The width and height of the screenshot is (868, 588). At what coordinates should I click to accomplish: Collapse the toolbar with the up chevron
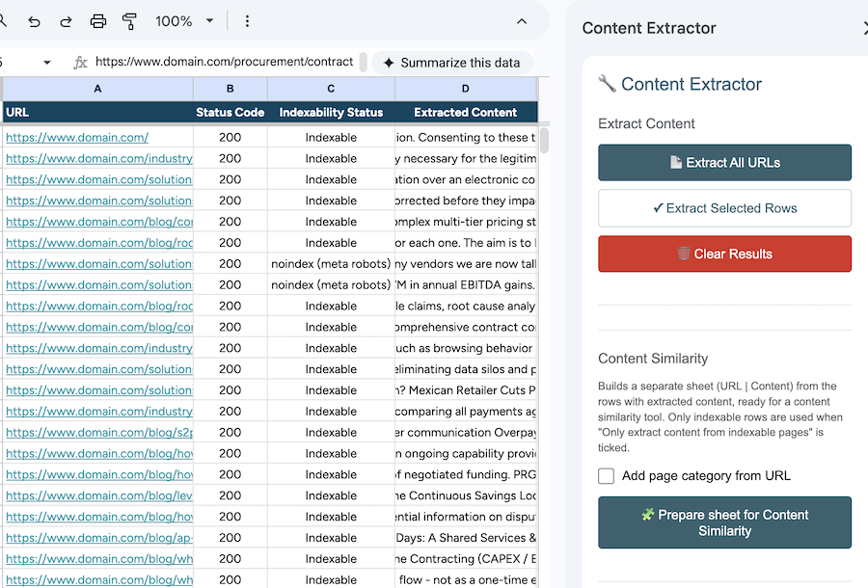click(x=522, y=21)
